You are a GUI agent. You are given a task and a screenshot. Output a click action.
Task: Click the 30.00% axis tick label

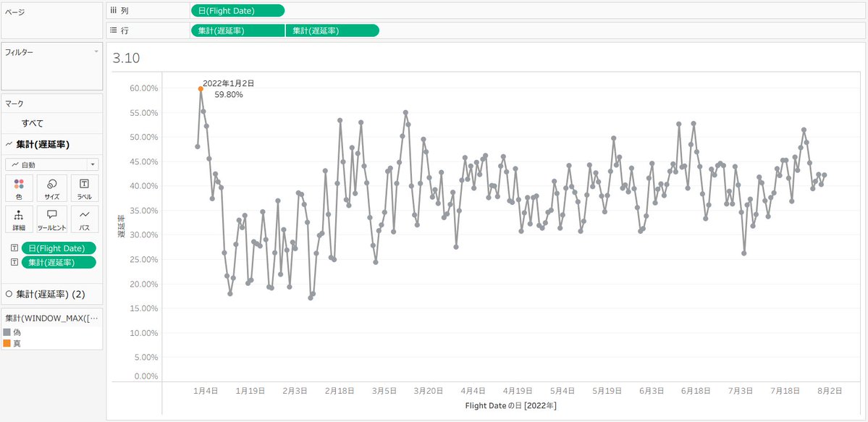(x=143, y=235)
